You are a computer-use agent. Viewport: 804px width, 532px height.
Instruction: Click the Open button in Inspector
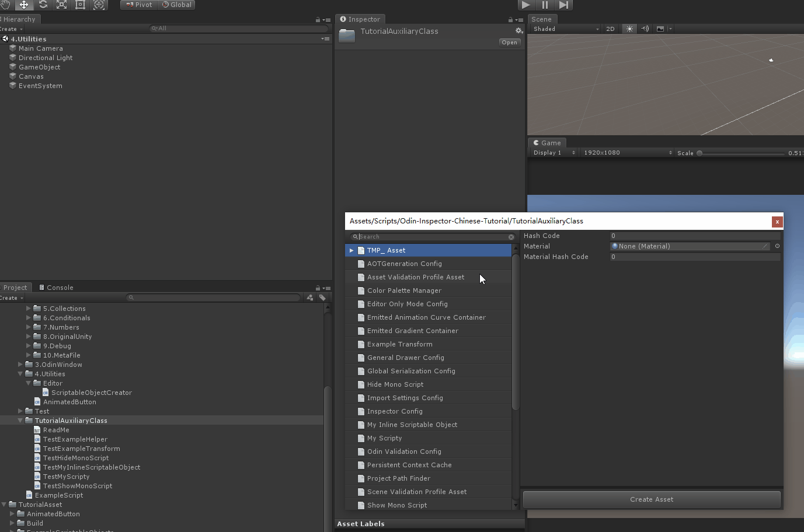coord(509,43)
